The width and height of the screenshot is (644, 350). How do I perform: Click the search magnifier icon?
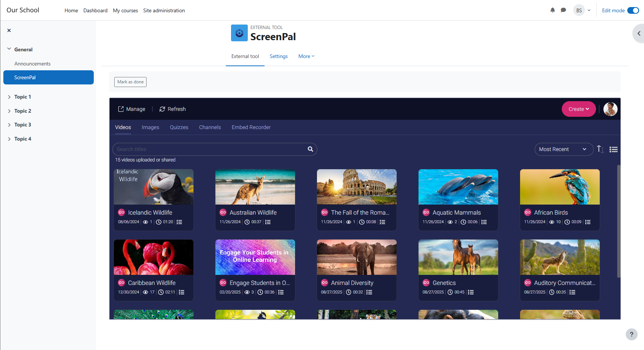[x=310, y=149]
